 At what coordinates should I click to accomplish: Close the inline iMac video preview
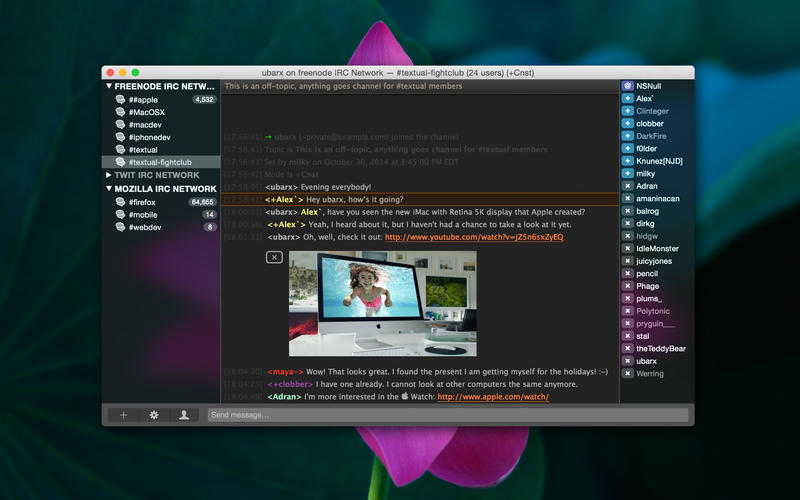click(274, 257)
